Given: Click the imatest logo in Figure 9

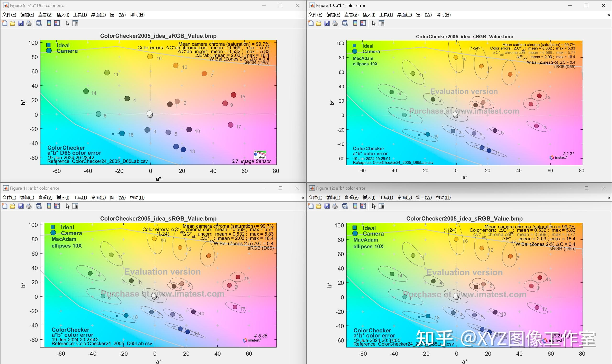Looking at the screenshot, I should pos(260,154).
